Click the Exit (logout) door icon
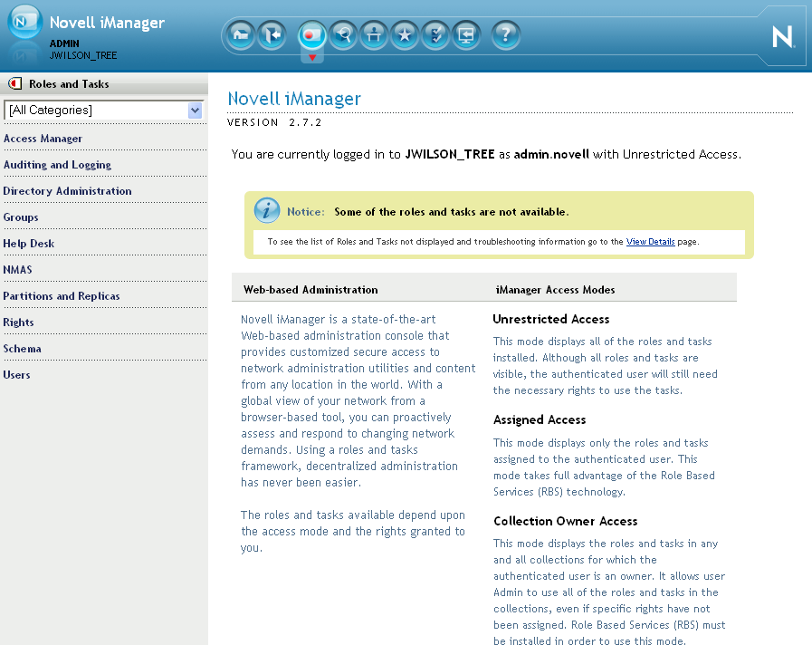The image size is (812, 645). [272, 35]
